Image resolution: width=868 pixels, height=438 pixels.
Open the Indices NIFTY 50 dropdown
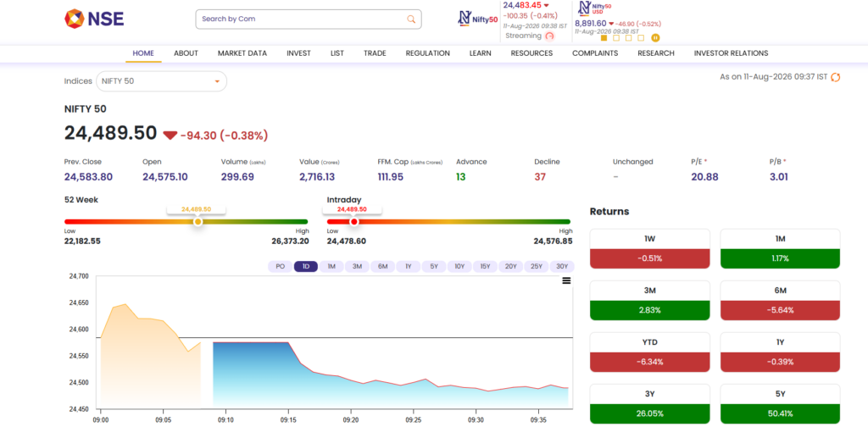161,81
